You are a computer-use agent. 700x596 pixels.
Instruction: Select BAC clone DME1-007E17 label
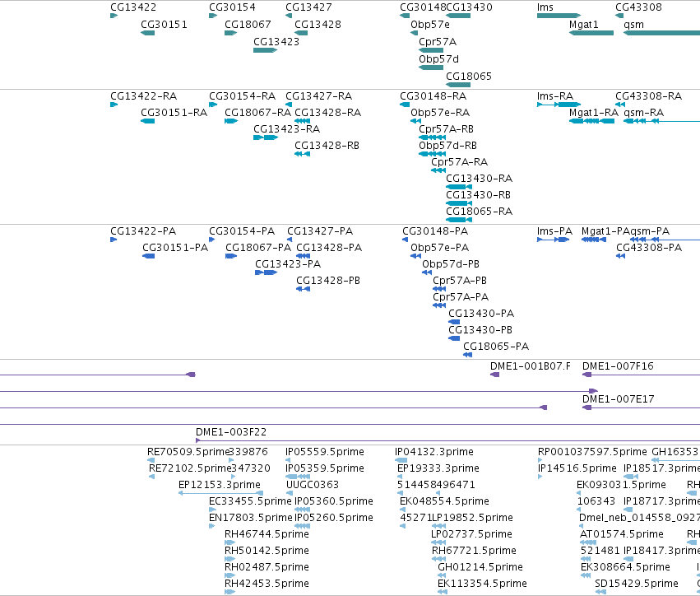pos(619,399)
